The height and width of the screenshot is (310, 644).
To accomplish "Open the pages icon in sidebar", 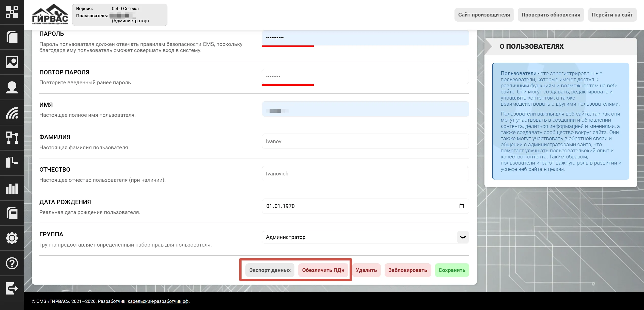I will click(x=12, y=37).
